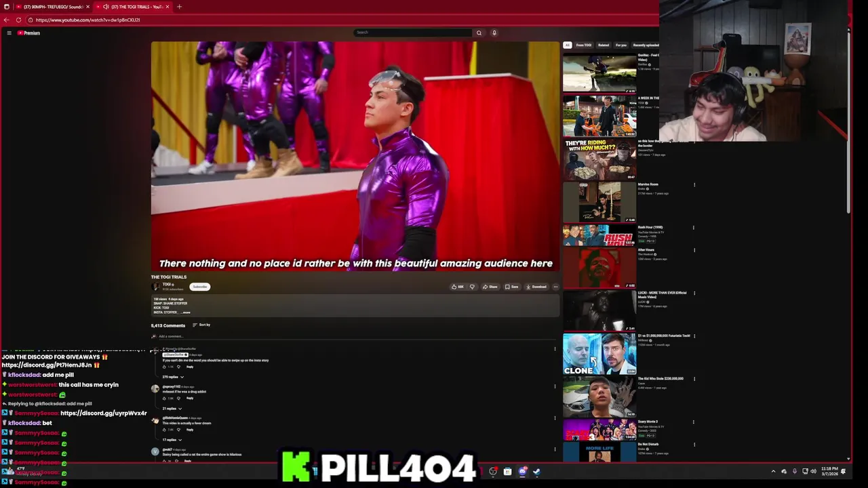Expand video description with ...more

pos(186,312)
